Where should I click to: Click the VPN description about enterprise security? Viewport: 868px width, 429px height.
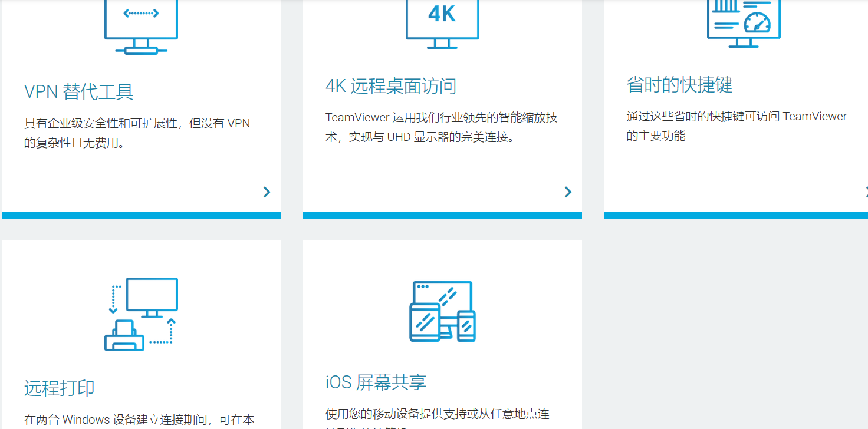pyautogui.click(x=137, y=133)
